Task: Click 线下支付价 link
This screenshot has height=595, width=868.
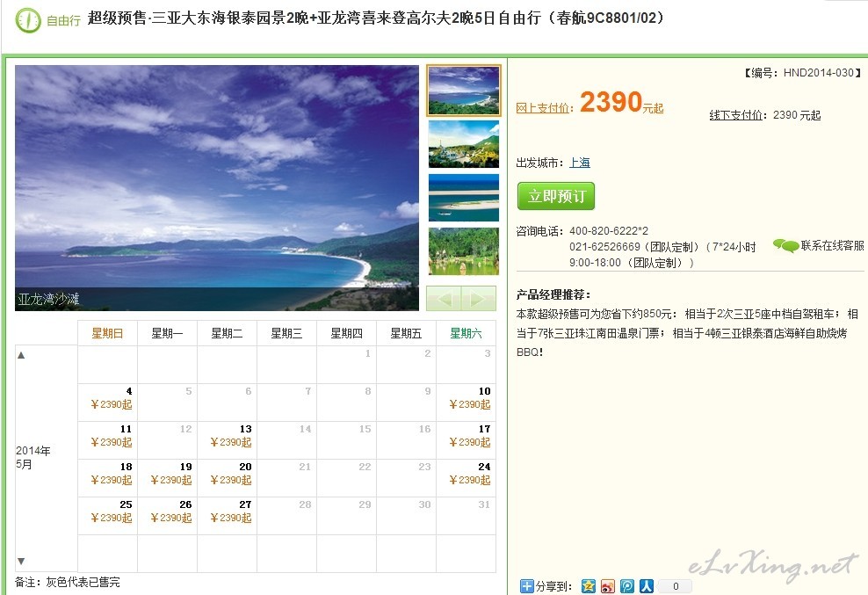Action: point(737,115)
